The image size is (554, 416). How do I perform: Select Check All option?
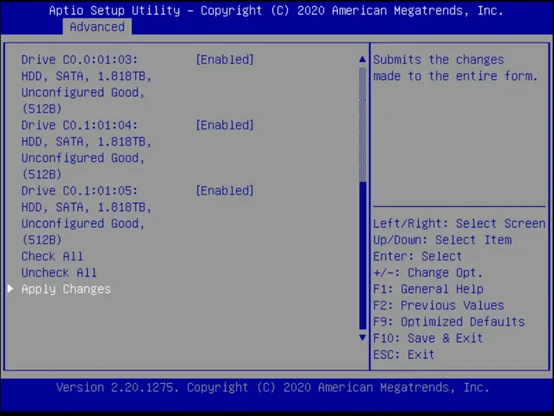[52, 256]
